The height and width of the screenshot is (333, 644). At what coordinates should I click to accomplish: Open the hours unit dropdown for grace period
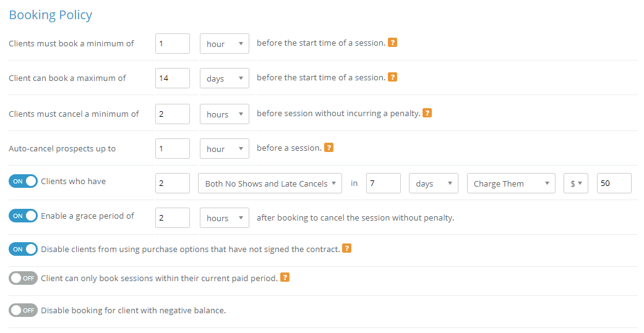pos(224,217)
